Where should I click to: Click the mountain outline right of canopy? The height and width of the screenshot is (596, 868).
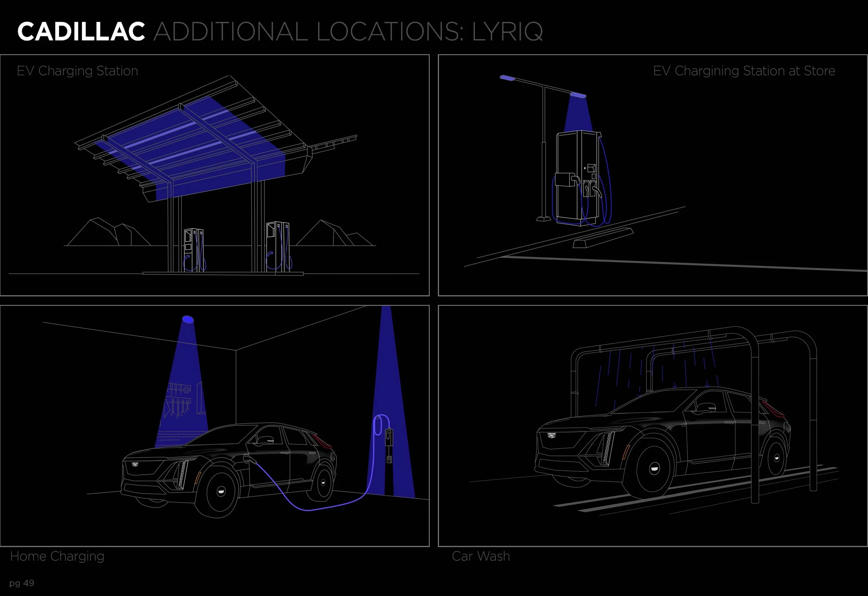click(335, 233)
